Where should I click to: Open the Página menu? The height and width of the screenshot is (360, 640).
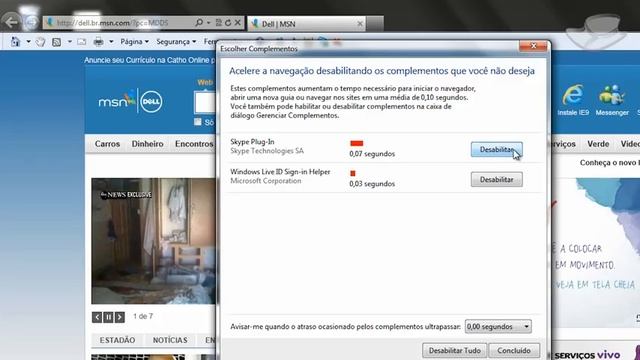pos(134,42)
